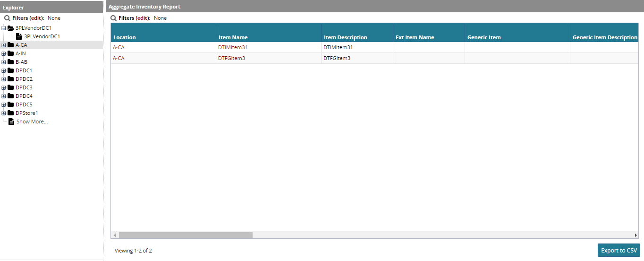Click the DPDC1 folder icon

[x=11, y=70]
